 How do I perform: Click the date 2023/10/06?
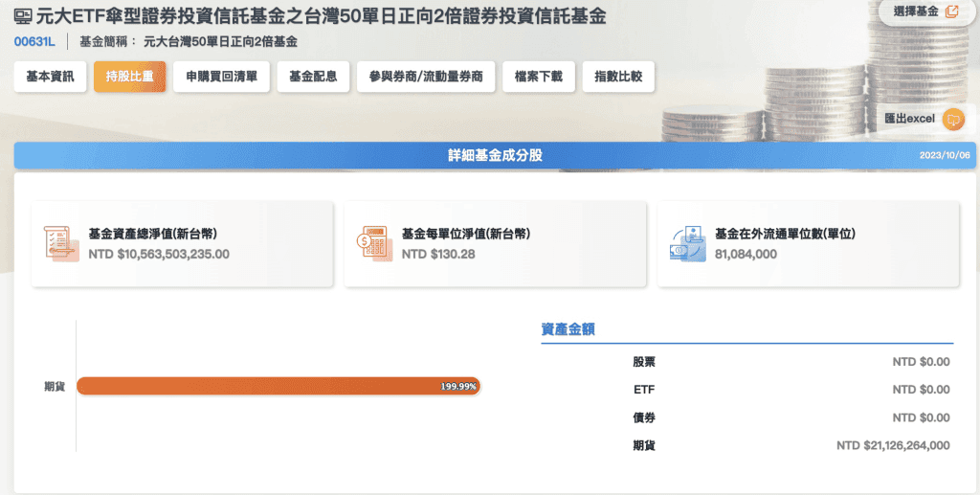click(945, 155)
